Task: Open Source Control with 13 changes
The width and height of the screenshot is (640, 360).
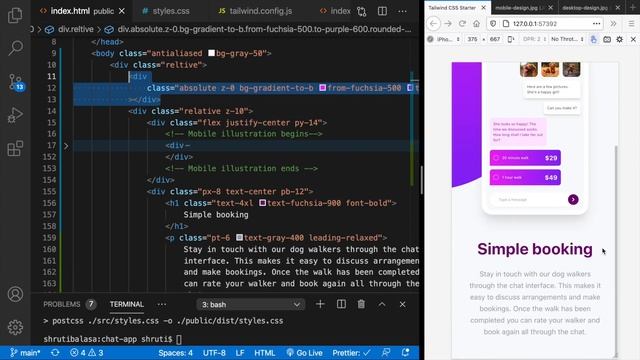Action: 16,82
